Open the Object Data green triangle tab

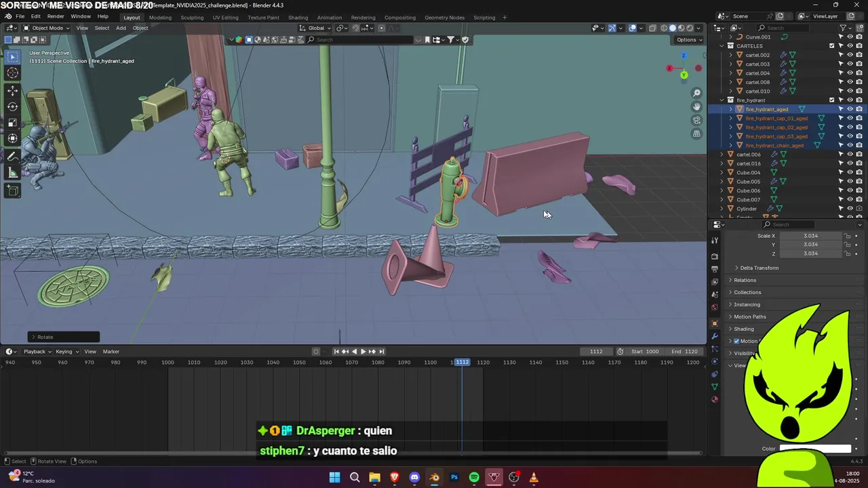click(714, 386)
